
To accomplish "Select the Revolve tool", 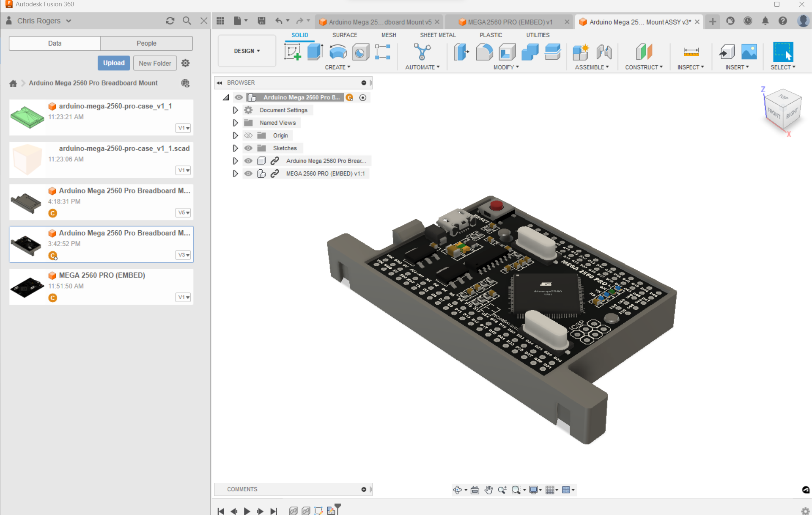I will [x=338, y=52].
